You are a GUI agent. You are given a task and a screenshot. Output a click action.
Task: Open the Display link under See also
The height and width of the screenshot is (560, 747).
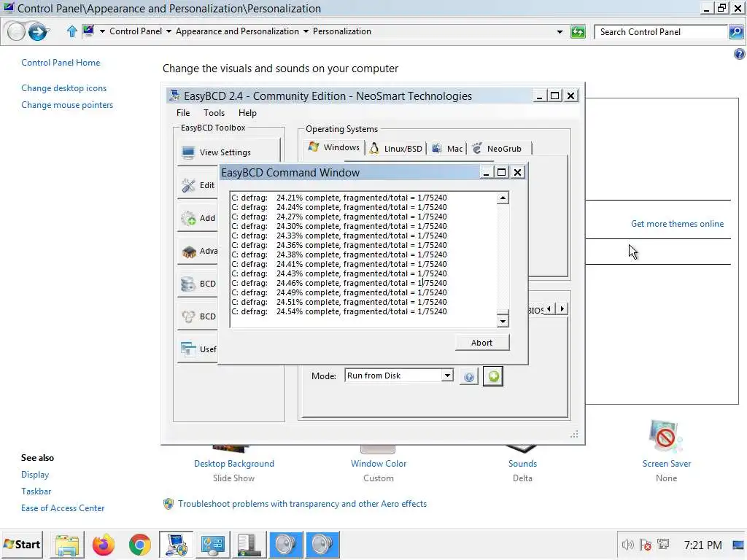(35, 475)
